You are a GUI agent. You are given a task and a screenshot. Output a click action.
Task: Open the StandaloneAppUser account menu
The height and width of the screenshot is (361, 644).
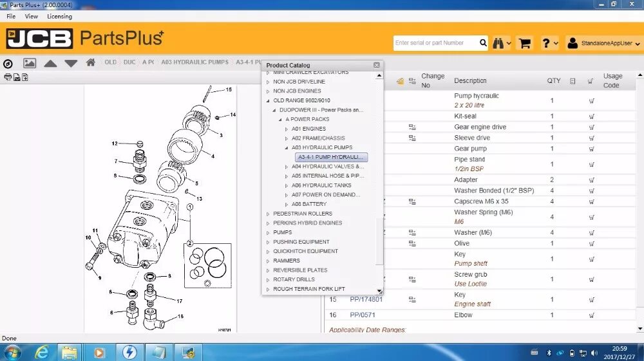point(603,43)
